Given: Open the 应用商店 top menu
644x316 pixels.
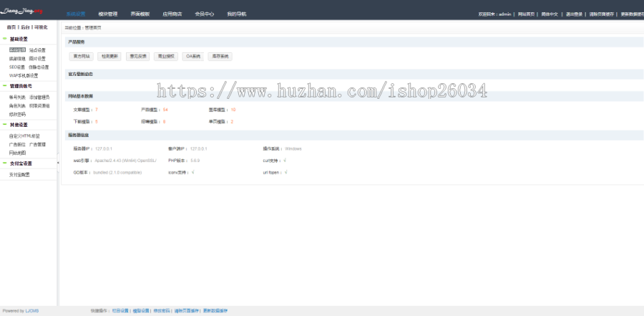Looking at the screenshot, I should pos(172,14).
